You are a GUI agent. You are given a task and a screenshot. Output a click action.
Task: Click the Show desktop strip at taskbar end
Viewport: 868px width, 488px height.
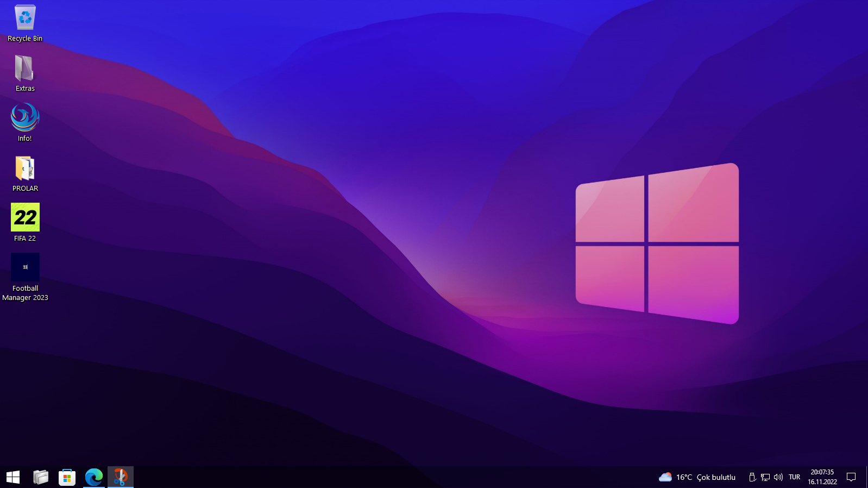866,477
